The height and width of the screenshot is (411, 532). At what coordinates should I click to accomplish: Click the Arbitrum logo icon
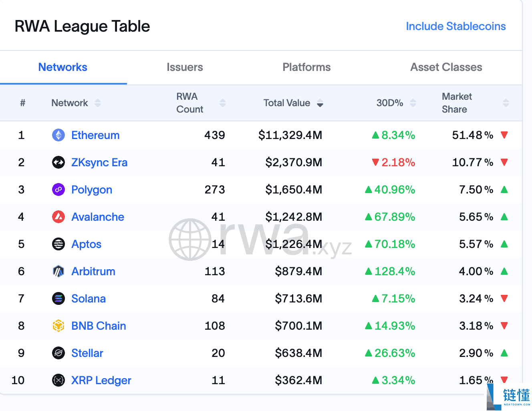tap(58, 271)
